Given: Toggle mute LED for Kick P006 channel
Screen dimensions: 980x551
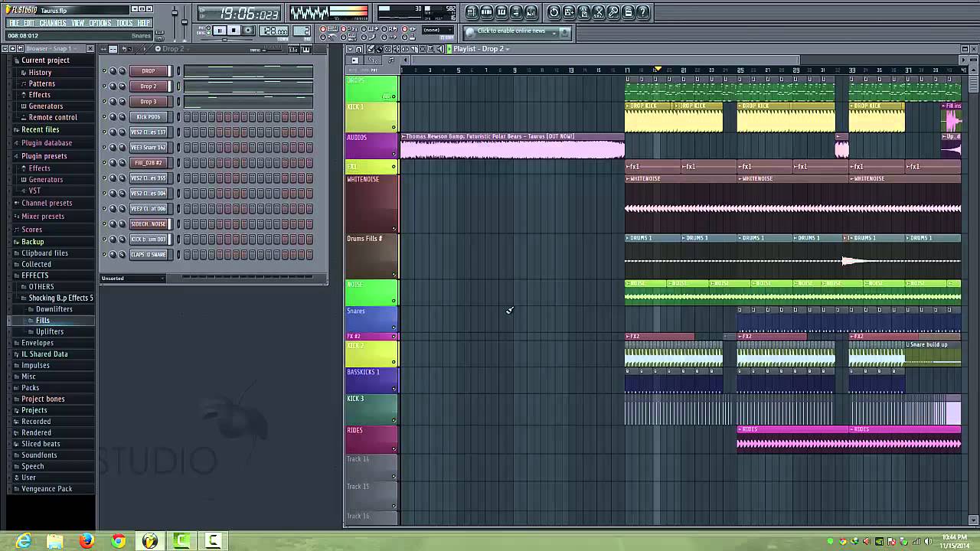Looking at the screenshot, I should tap(104, 117).
